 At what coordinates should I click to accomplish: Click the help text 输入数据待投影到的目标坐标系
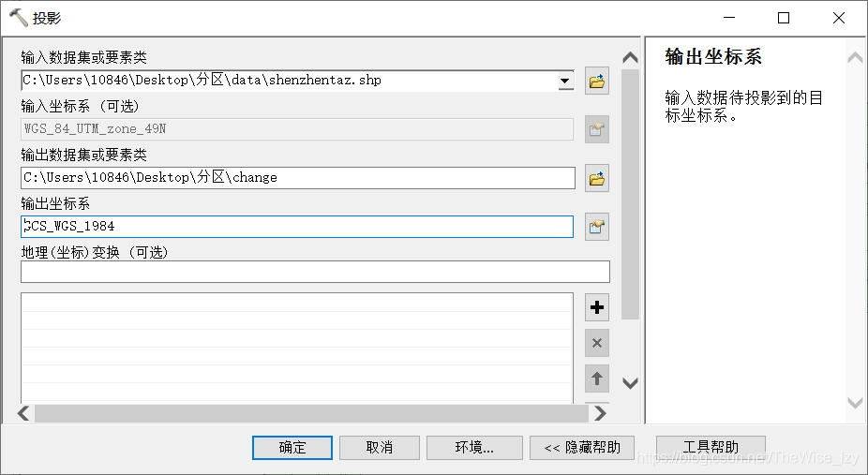[744, 107]
